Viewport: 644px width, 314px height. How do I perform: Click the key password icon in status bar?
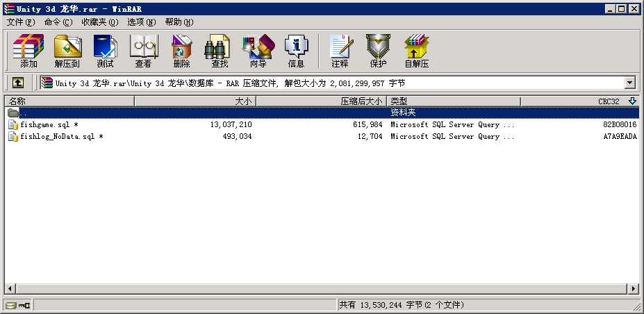click(x=24, y=306)
